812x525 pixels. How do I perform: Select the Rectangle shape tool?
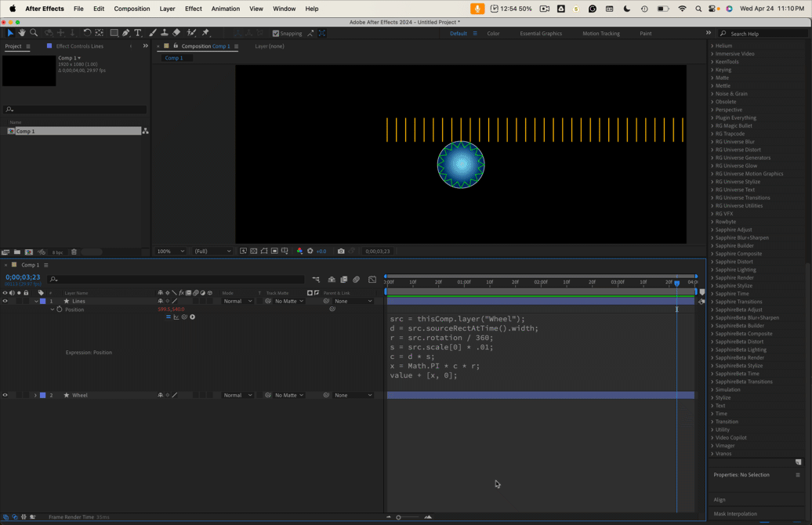pyautogui.click(x=114, y=33)
